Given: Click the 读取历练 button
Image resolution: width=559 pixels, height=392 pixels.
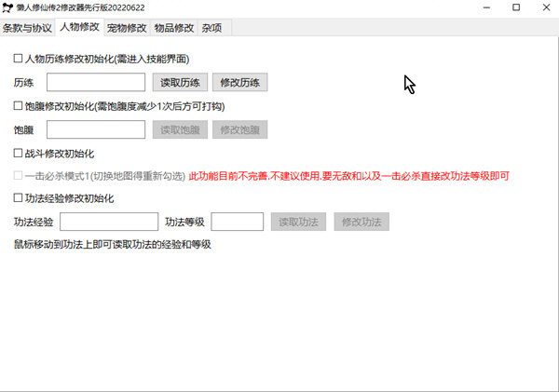Looking at the screenshot, I should (x=180, y=82).
